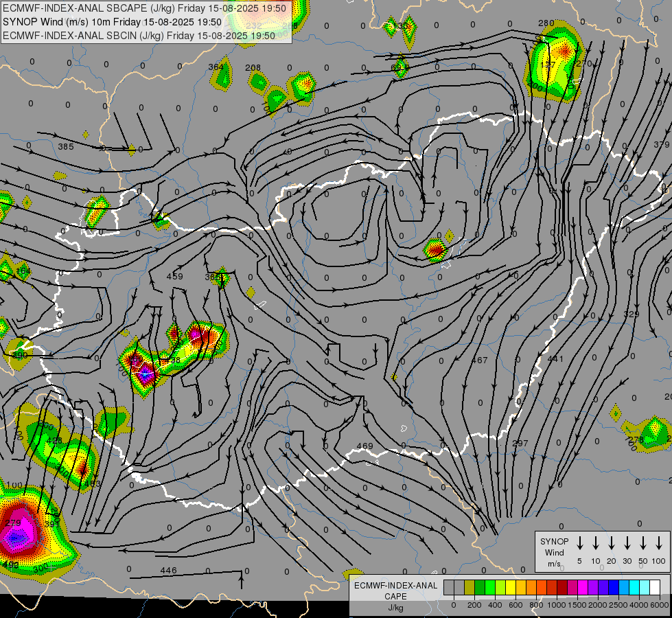The height and width of the screenshot is (618, 672).
Task: Pick the deep blue swatch left of 2500
Action: 614,587
